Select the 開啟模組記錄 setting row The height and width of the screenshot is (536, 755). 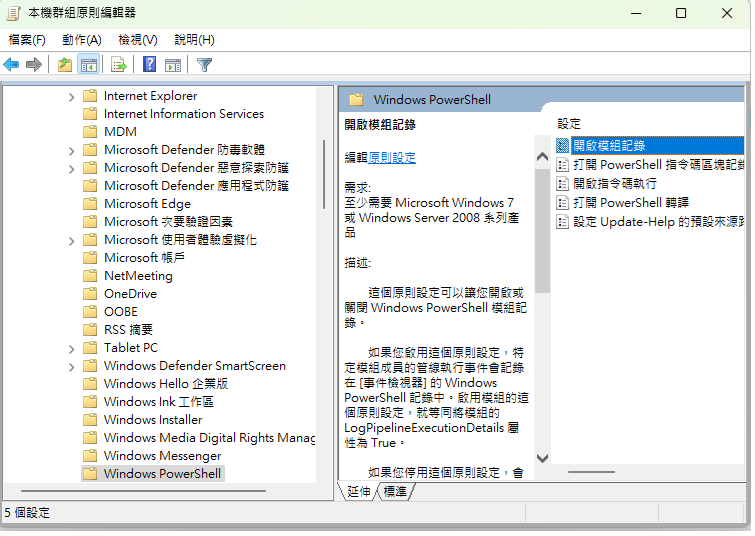coord(651,145)
